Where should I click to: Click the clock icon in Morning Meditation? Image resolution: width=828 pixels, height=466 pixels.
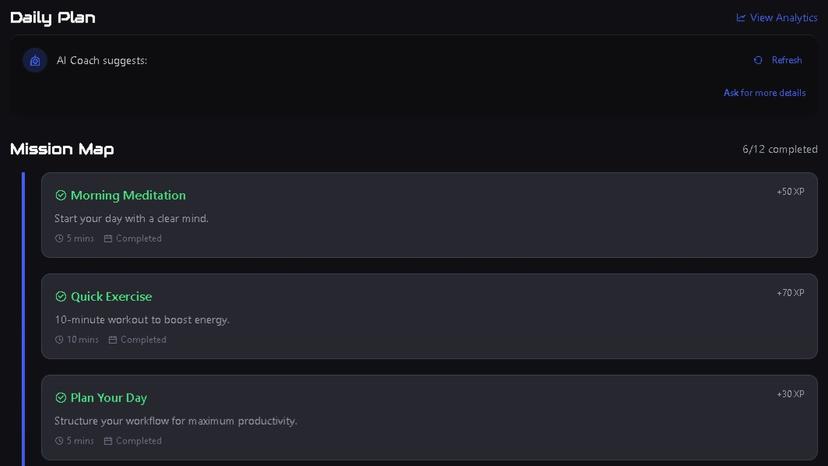click(59, 239)
